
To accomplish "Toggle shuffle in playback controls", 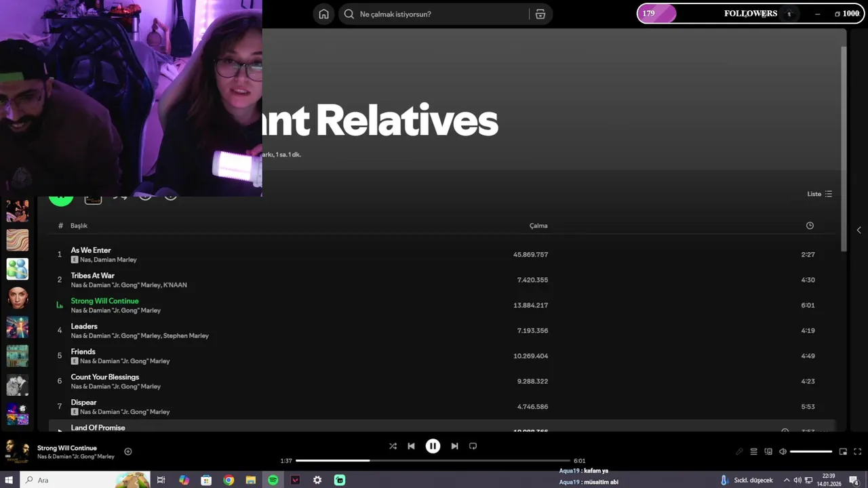I will (x=393, y=446).
